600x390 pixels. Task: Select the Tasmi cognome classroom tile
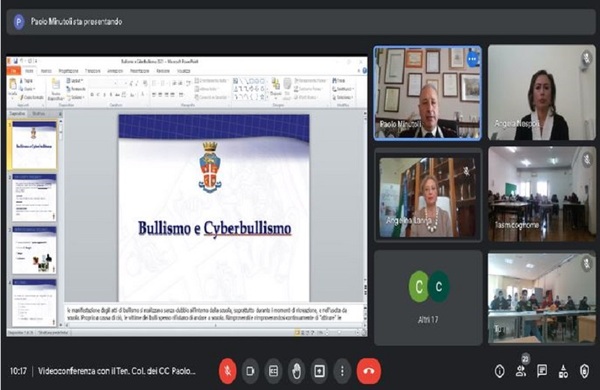tap(542, 194)
